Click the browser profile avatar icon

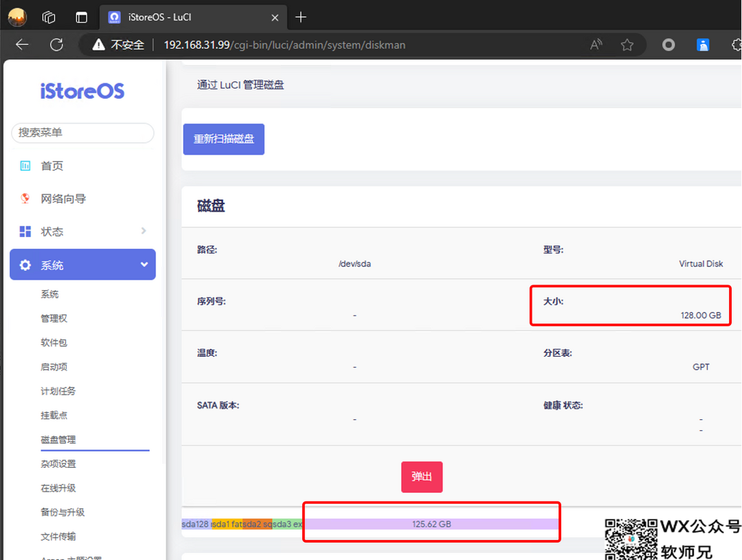tap(17, 17)
